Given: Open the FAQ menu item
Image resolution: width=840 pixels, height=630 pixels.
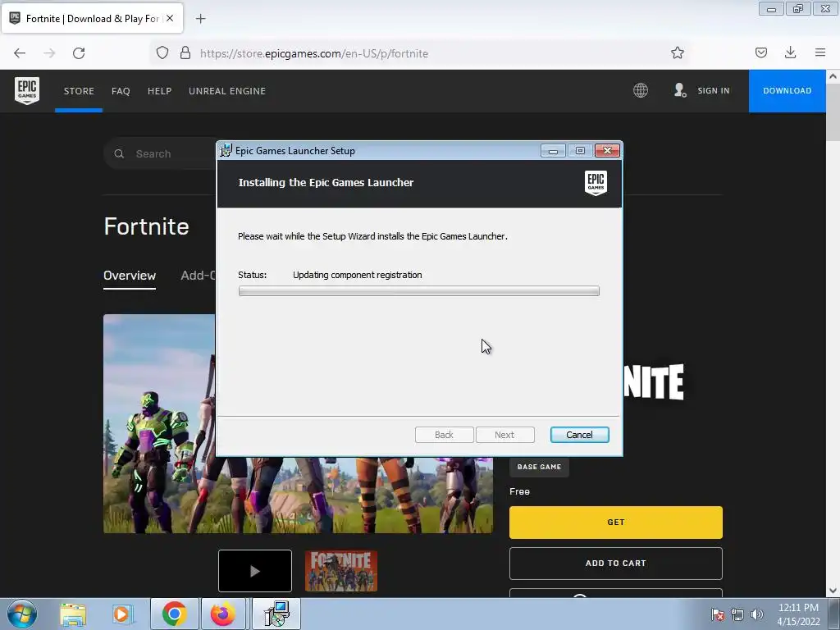Looking at the screenshot, I should (x=121, y=91).
